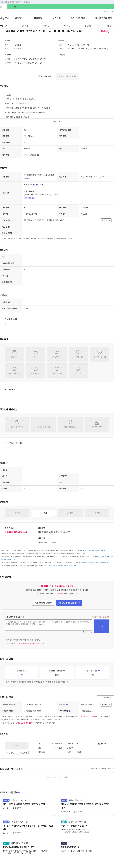Go to the 모집요강 section tab
This screenshot has width=114, height=868.
click(x=3, y=26)
